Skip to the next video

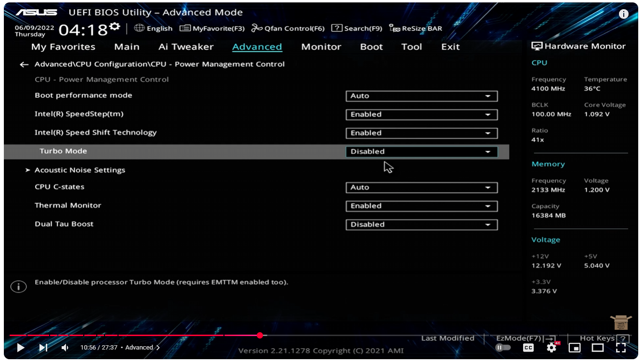(43, 347)
